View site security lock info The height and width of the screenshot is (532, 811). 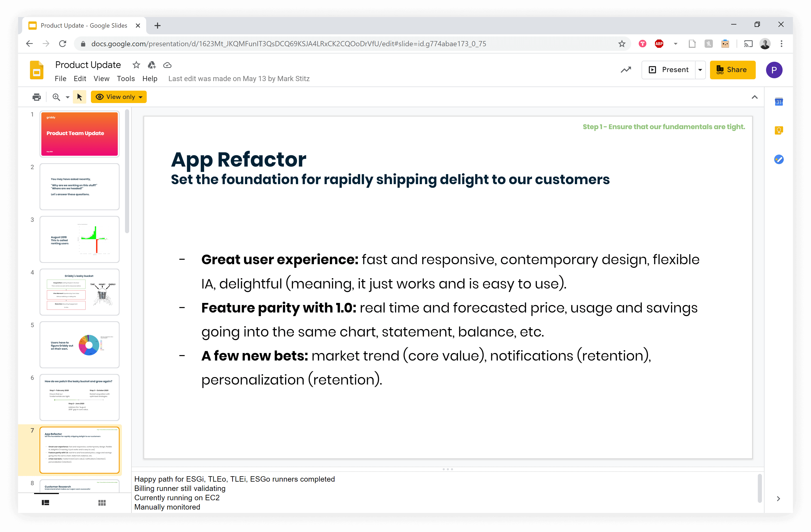[83, 44]
